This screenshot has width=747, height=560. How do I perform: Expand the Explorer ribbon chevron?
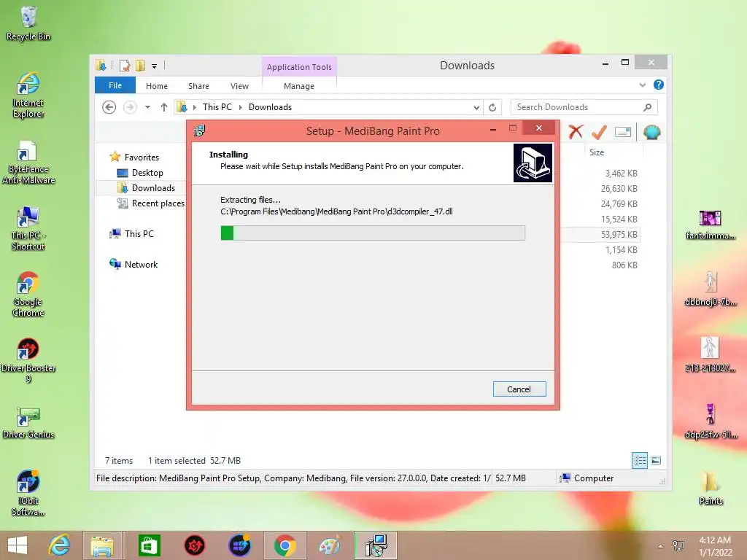[643, 85]
